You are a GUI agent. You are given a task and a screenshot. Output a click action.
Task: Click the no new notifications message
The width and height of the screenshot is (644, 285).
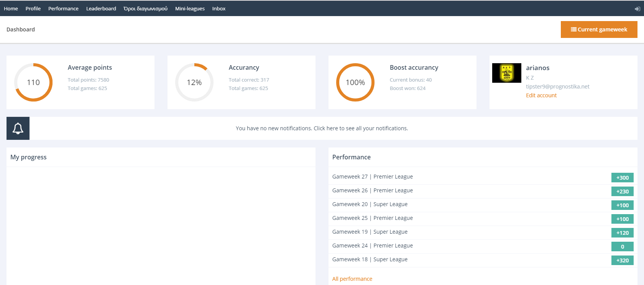(322, 128)
